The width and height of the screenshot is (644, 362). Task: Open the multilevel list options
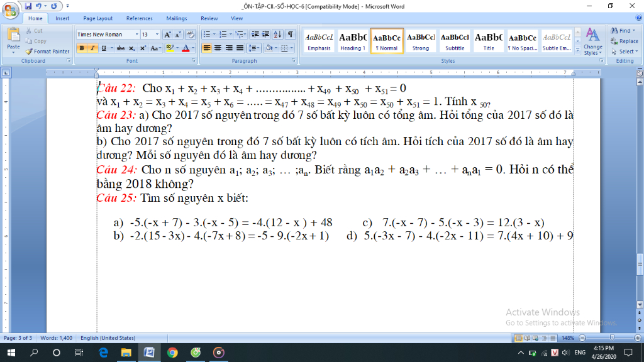point(240,35)
